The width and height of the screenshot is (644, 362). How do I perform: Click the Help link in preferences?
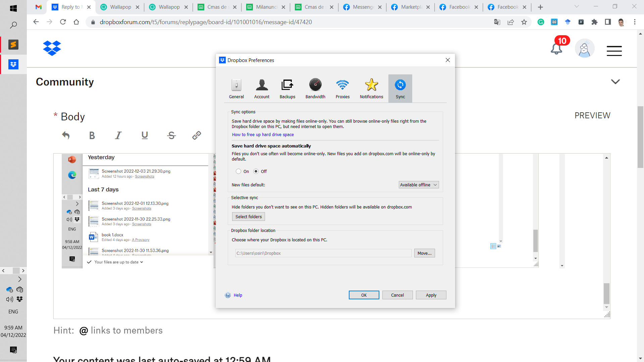[x=238, y=295]
